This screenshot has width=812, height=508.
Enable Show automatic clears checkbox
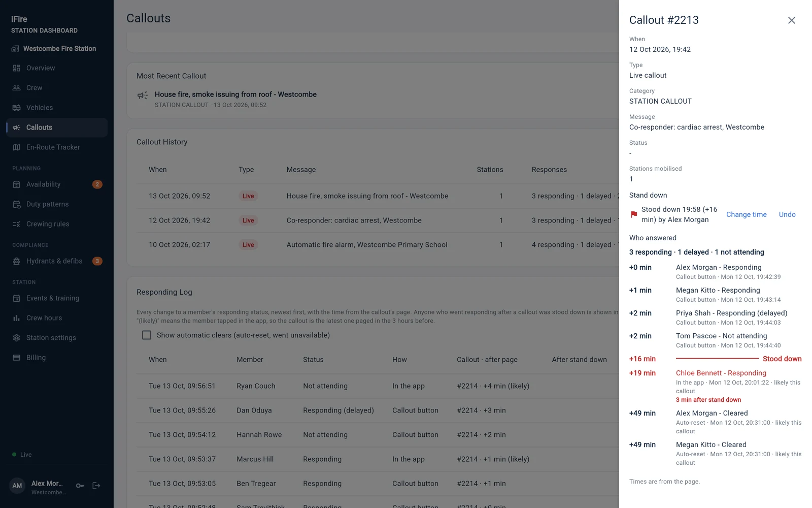[147, 335]
